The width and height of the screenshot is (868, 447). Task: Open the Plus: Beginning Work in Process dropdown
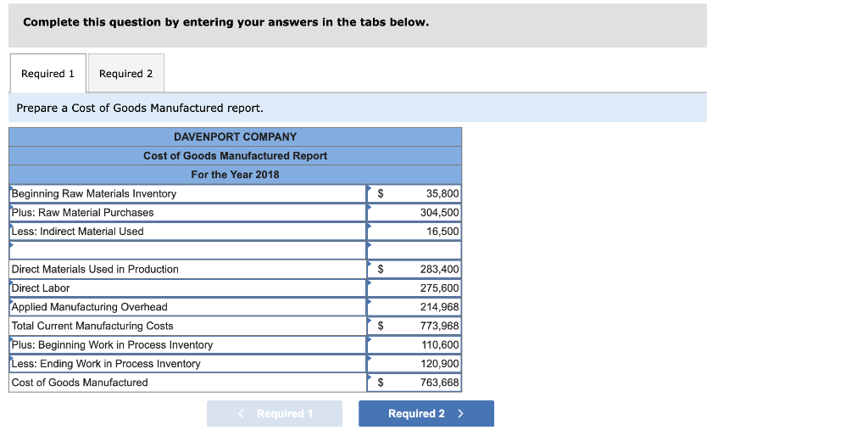pos(188,344)
